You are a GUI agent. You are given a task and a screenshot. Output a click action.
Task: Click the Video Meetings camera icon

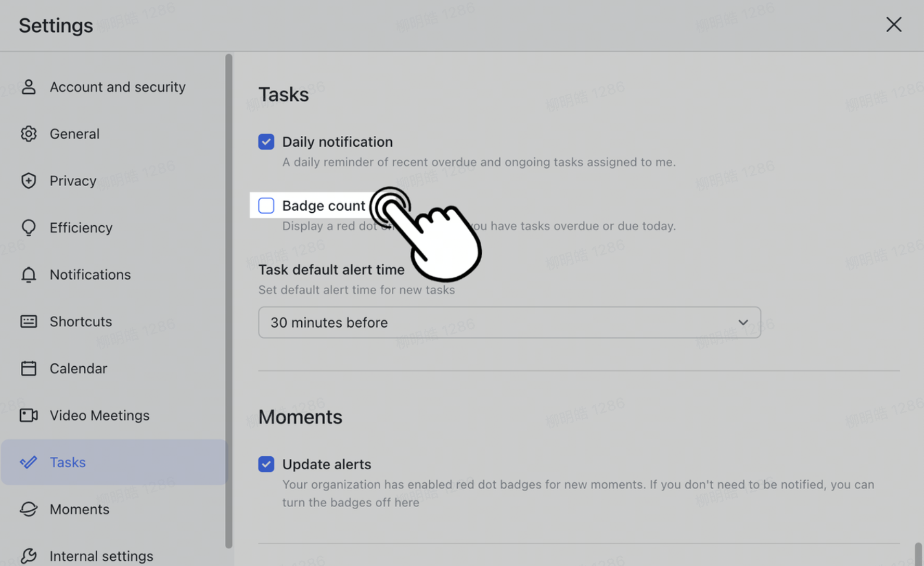coord(29,415)
